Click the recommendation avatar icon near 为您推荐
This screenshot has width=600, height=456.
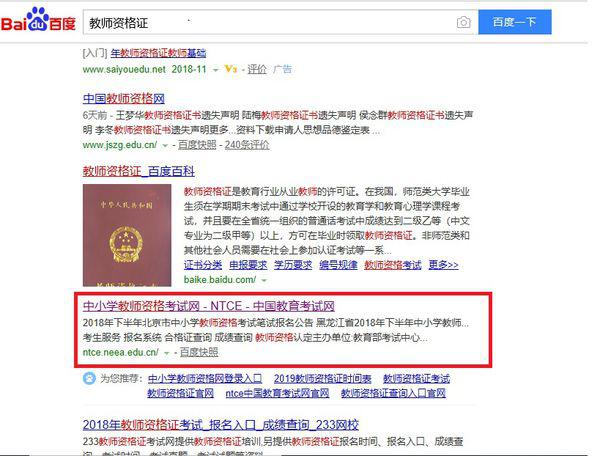(89, 379)
